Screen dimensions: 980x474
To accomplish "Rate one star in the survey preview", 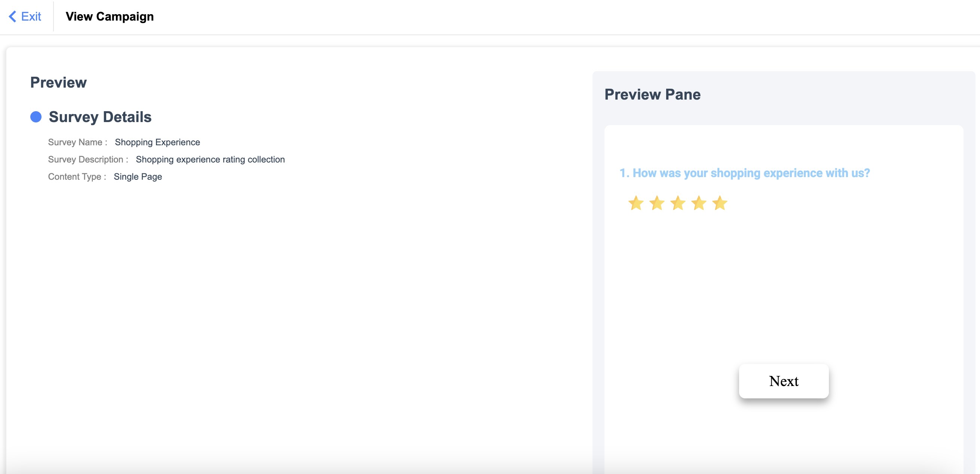I will [636, 203].
